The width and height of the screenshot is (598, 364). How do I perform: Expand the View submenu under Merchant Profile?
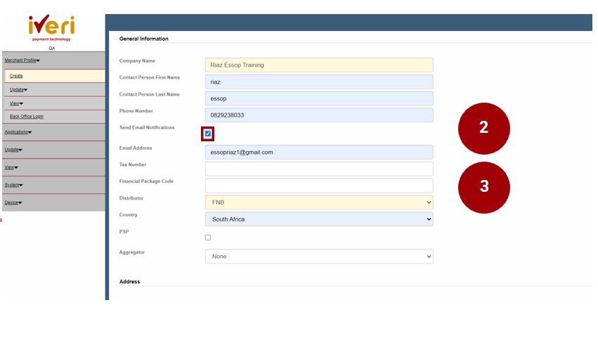(15, 103)
